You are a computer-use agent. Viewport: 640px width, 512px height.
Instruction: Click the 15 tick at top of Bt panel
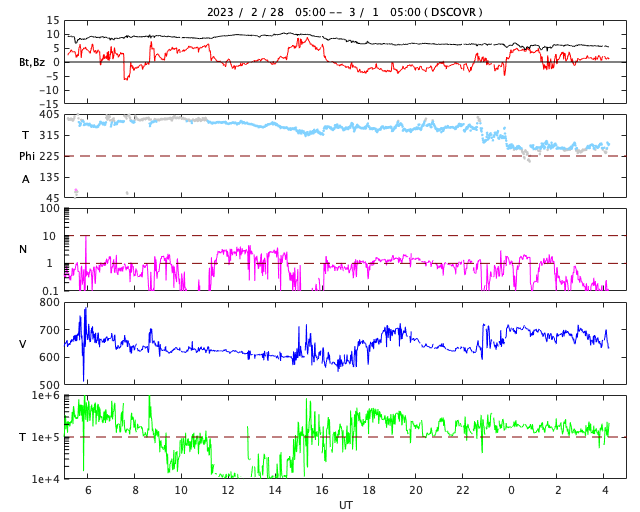click(53, 20)
